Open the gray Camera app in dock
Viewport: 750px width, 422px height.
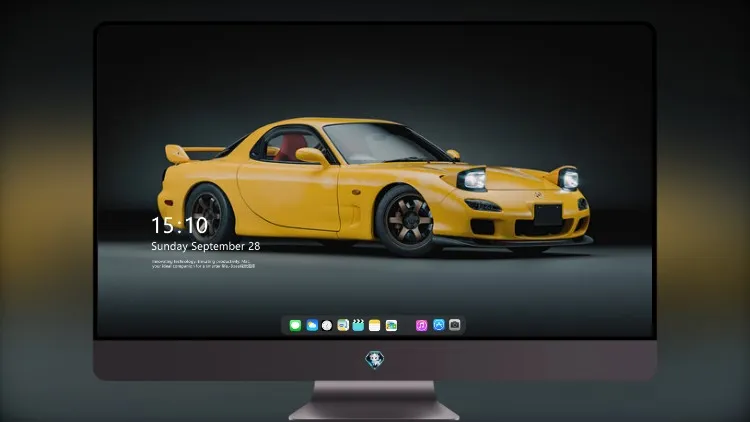[455, 325]
